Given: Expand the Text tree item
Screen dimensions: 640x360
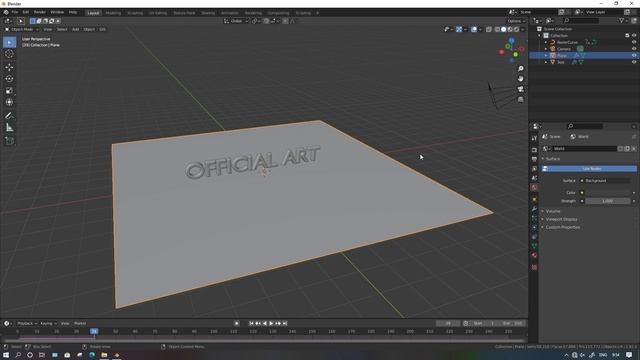Looking at the screenshot, I should pyautogui.click(x=546, y=62).
